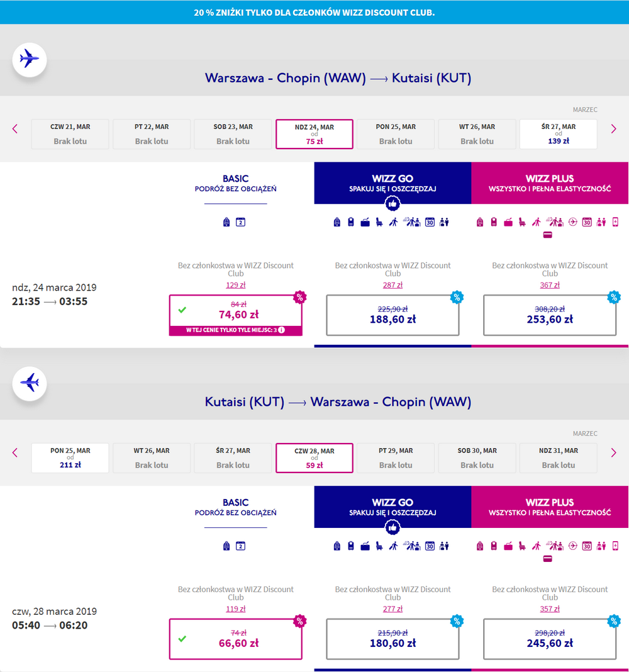The image size is (629, 672).
Task: Choose return WIZZ PLUS fare 245,60 zł
Action: point(550,639)
